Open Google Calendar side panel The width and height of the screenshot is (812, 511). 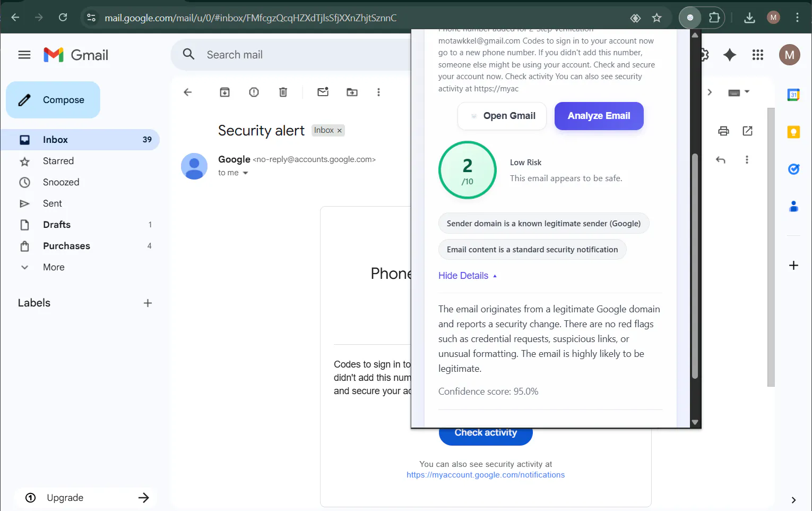click(x=794, y=95)
